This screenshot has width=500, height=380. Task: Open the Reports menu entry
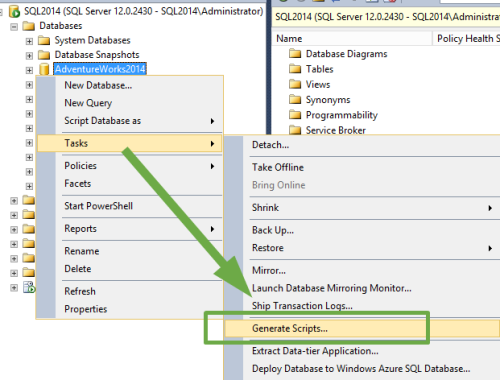(x=129, y=229)
